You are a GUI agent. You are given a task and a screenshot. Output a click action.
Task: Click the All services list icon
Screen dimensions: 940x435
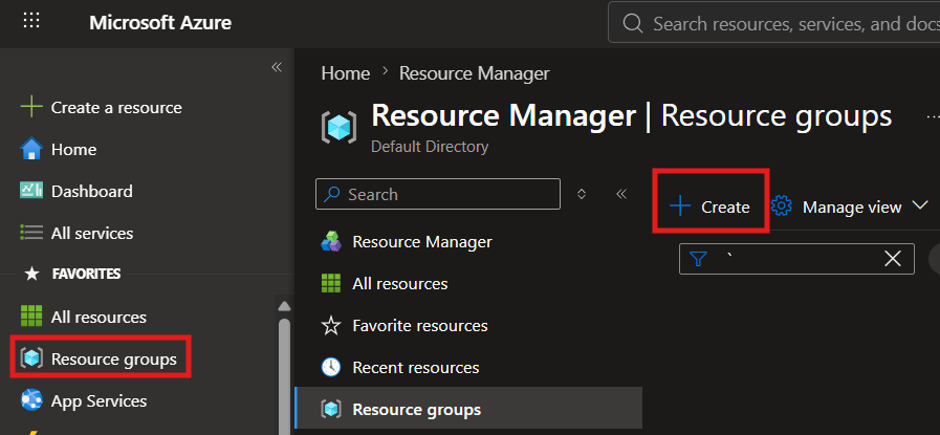pos(31,232)
